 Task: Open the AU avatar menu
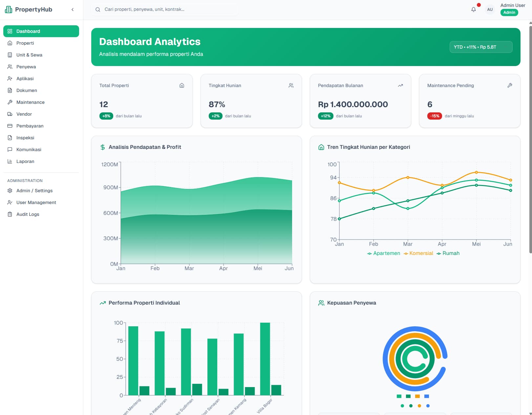click(x=490, y=9)
